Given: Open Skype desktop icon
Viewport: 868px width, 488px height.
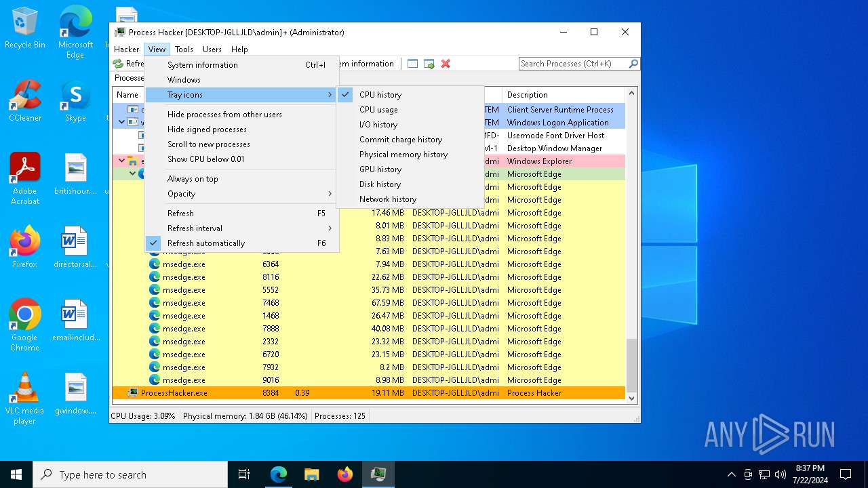Looking at the screenshot, I should point(75,101).
